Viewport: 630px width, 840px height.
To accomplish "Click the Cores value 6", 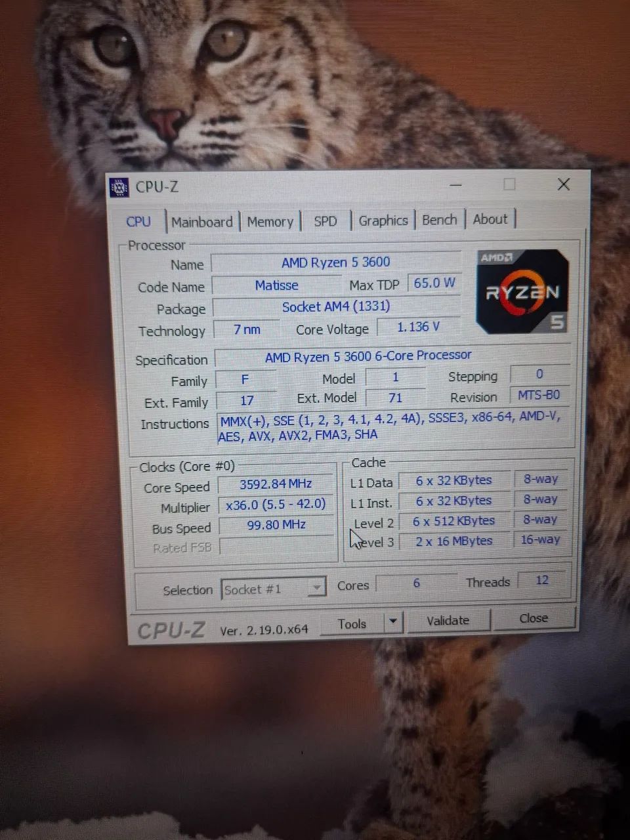I will tap(416, 583).
